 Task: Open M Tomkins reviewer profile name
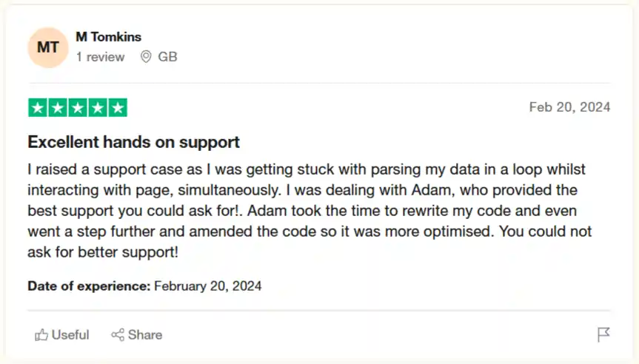click(x=108, y=36)
